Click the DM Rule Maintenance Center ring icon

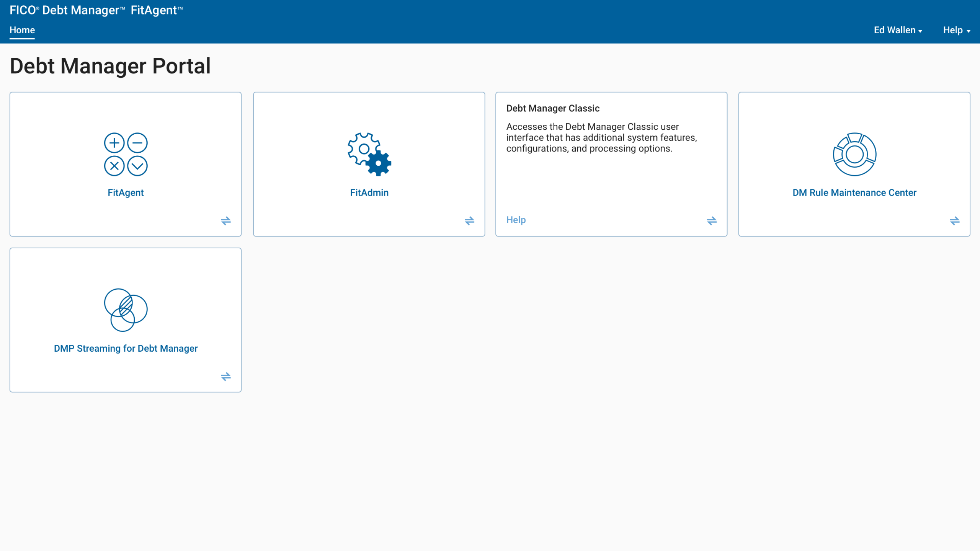(854, 154)
